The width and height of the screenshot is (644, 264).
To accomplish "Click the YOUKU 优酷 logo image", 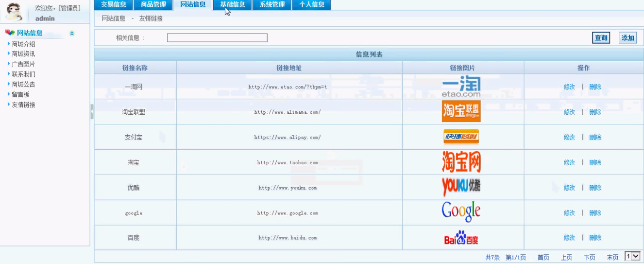I will (461, 187).
